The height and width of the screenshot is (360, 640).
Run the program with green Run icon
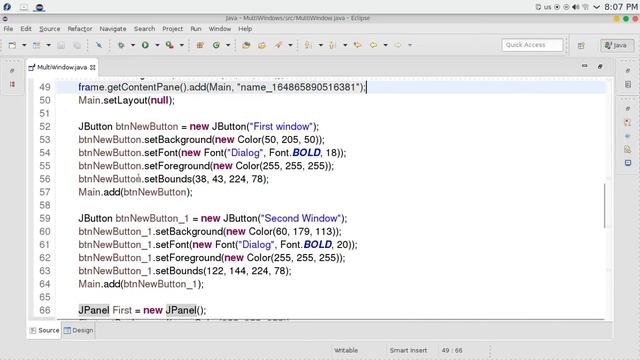point(145,45)
